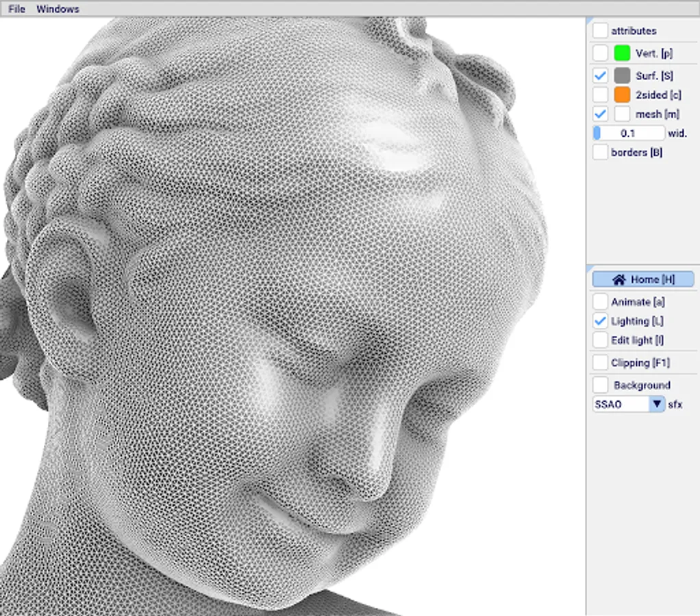Image resolution: width=700 pixels, height=616 pixels.
Task: Open the SSAO sfx dropdown
Action: (x=629, y=404)
